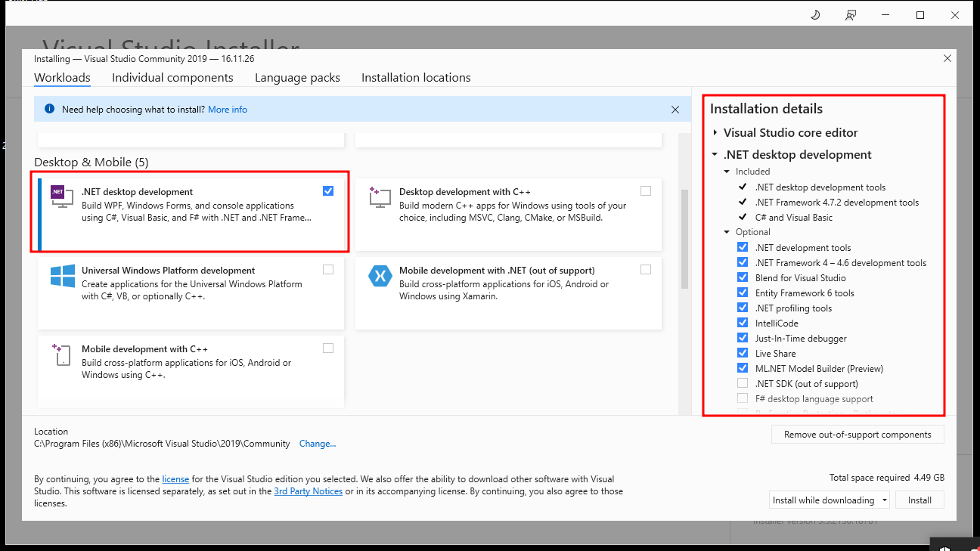Dismiss the 'Need help choosing' banner
980x551 pixels.
[675, 110]
